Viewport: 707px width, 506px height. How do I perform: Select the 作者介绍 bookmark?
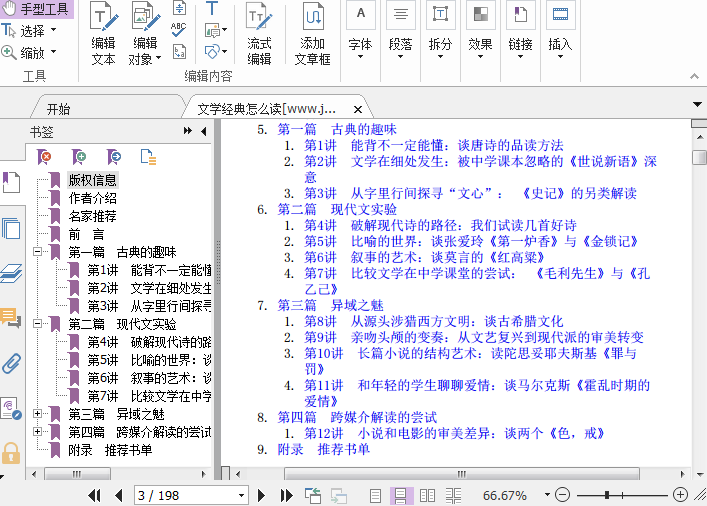(x=92, y=198)
